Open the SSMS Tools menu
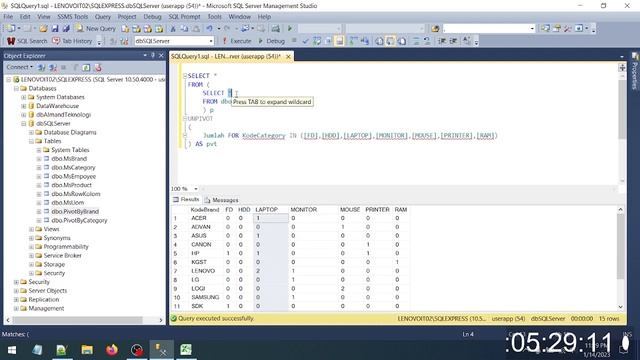The width and height of the screenshot is (640, 360). [72, 17]
